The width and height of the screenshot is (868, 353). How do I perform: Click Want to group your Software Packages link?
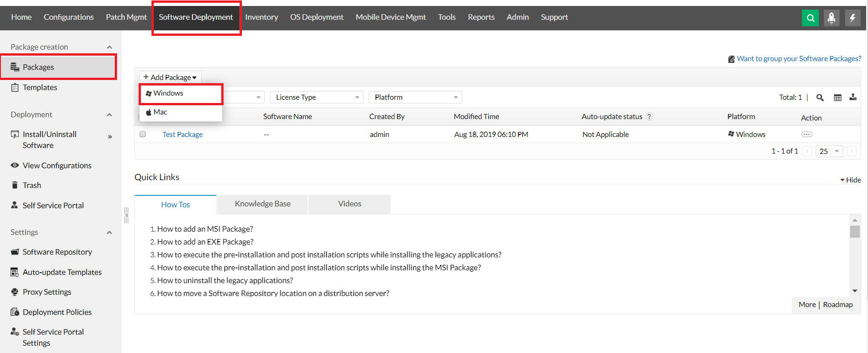pos(798,59)
